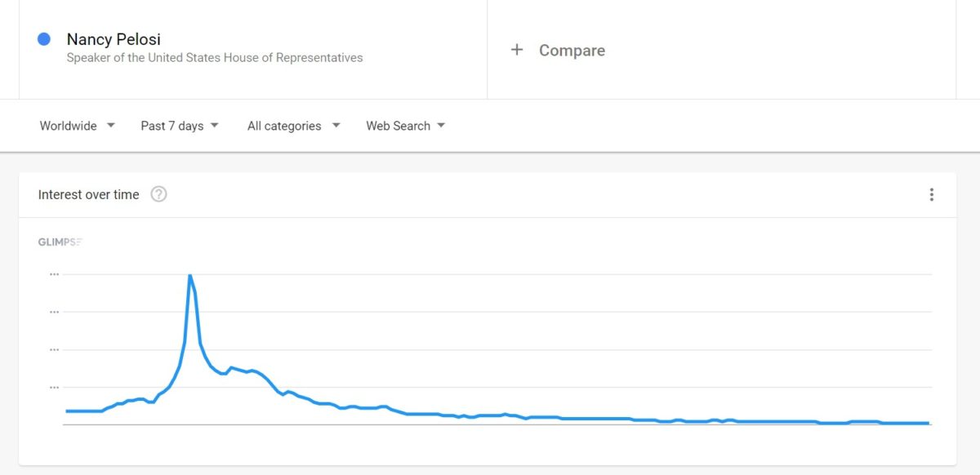Expand the Past 7 days time range
Viewport: 980px width, 475px height.
(180, 126)
